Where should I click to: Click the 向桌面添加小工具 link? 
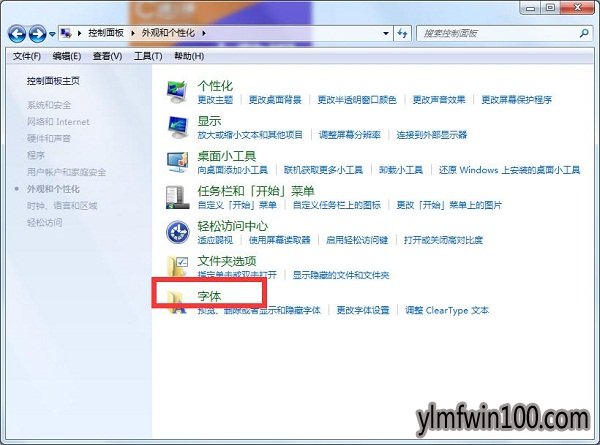point(233,170)
